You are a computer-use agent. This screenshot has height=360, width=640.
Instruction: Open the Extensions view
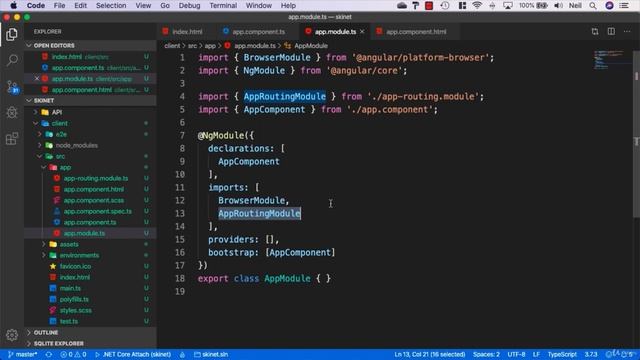pyautogui.click(x=12, y=138)
